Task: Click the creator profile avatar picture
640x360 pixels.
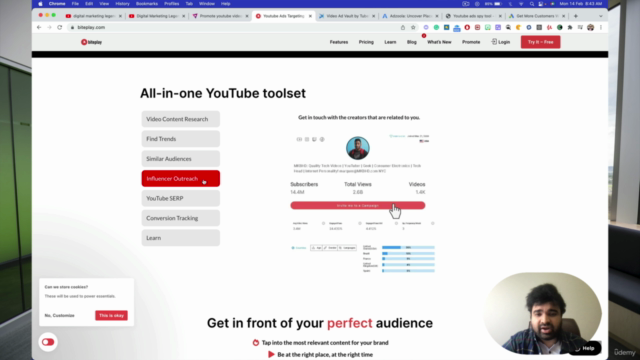Action: coord(358,148)
